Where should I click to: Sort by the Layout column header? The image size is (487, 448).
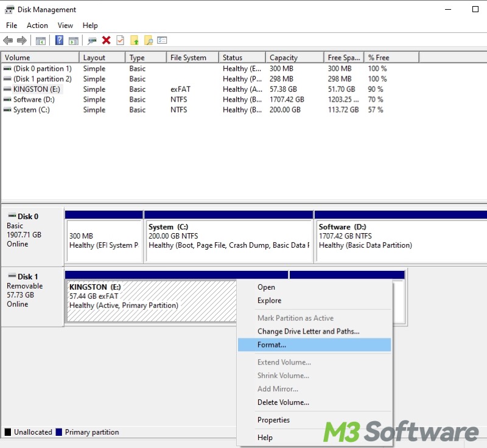[x=102, y=58]
